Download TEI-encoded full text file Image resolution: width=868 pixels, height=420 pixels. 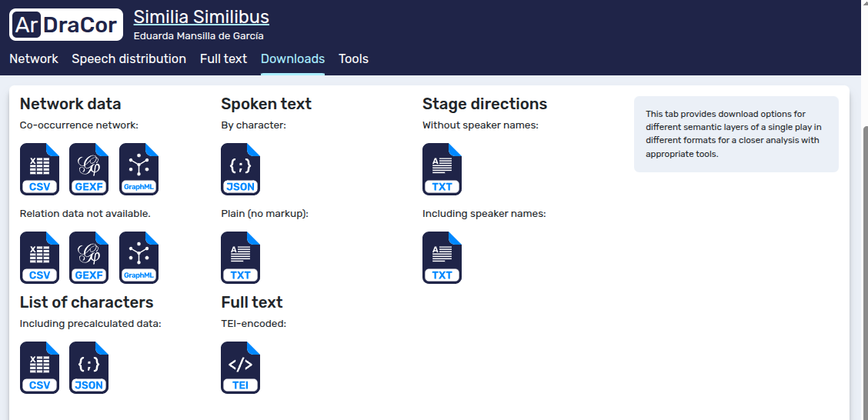[x=240, y=368]
